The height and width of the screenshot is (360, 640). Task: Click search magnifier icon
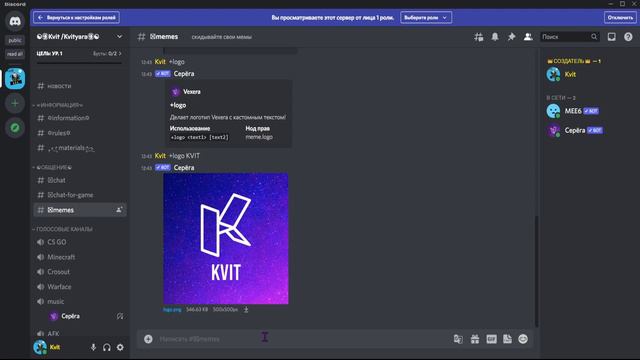pos(594,37)
